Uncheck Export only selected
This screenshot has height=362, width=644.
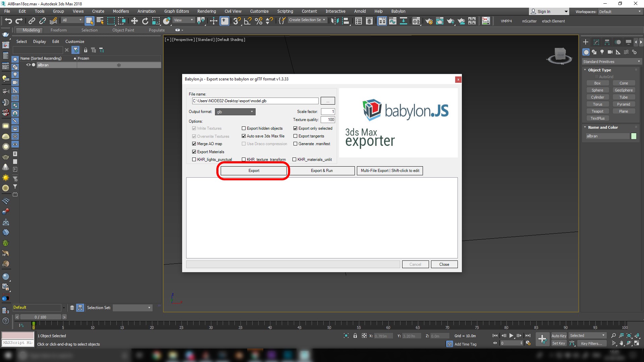click(x=296, y=128)
